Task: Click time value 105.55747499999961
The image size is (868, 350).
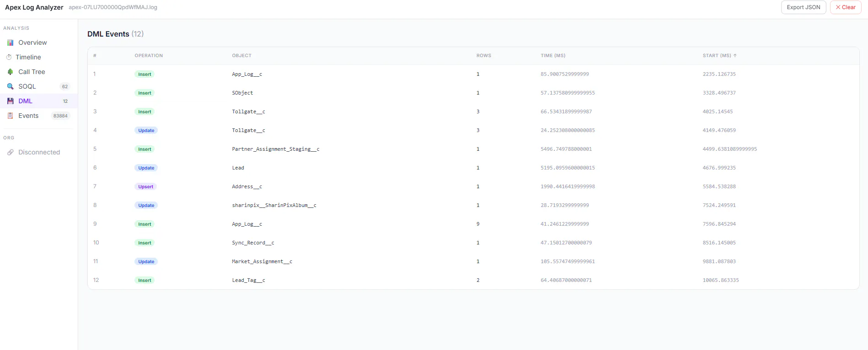Action: coord(568,261)
